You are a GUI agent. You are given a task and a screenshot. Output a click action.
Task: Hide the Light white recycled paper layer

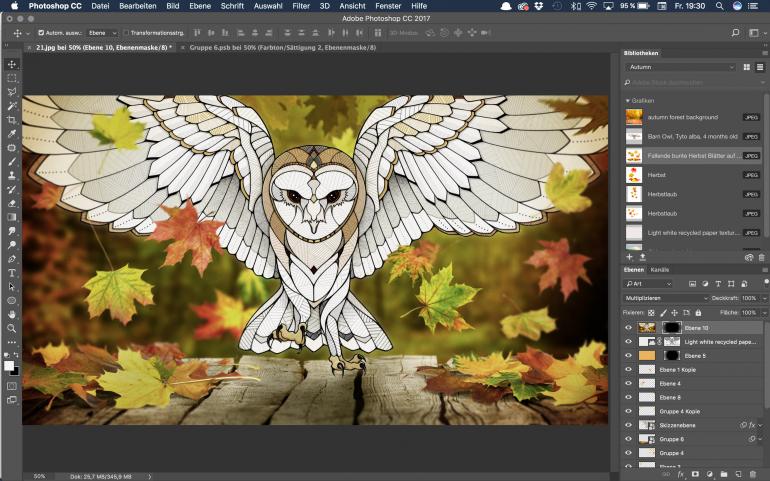629,341
